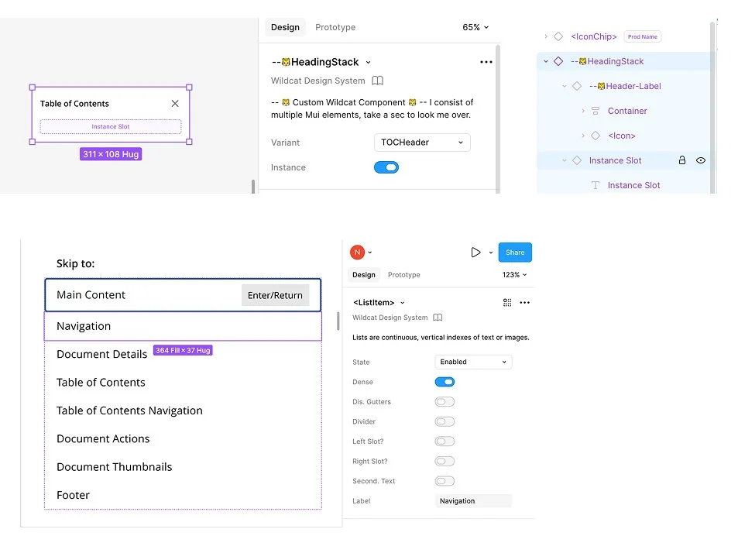The height and width of the screenshot is (560, 738).
Task: Click chevron next to ListItem component name
Action: (x=403, y=303)
